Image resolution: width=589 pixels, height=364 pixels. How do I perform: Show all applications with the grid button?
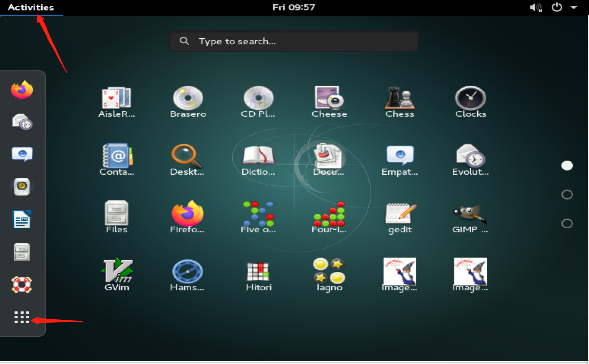22,317
